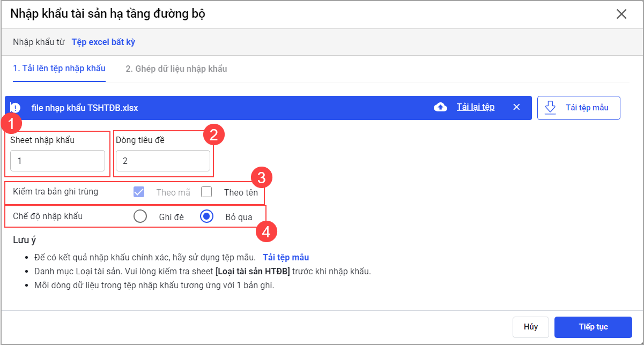This screenshot has width=644, height=345.
Task: Close the import dialog
Action: click(x=621, y=14)
